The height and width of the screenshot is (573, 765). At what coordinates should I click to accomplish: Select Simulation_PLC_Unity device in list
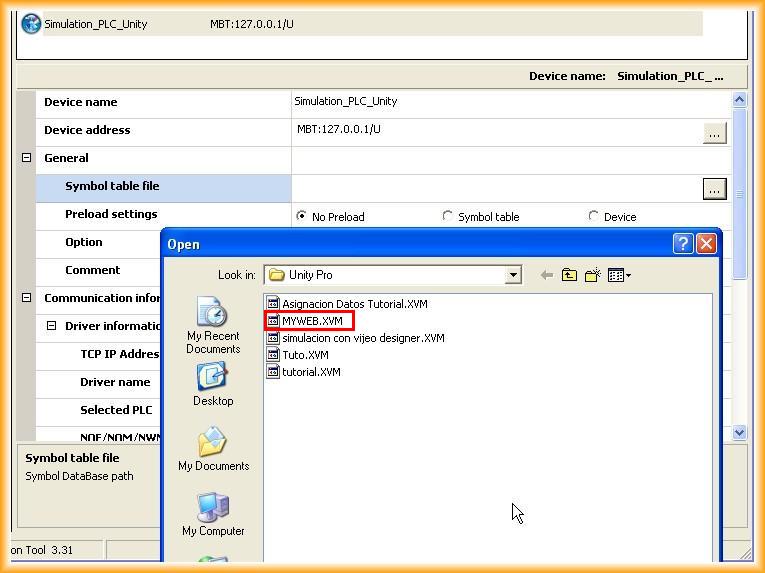pos(95,24)
